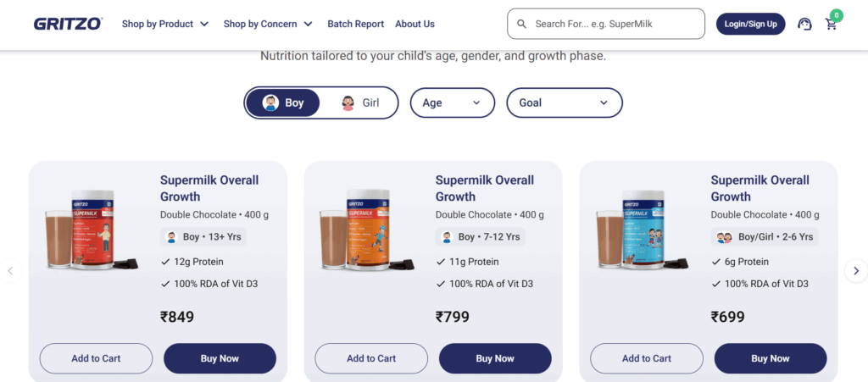Add the ₹849 Supermilk to cart
868x382 pixels.
pyautogui.click(x=96, y=358)
